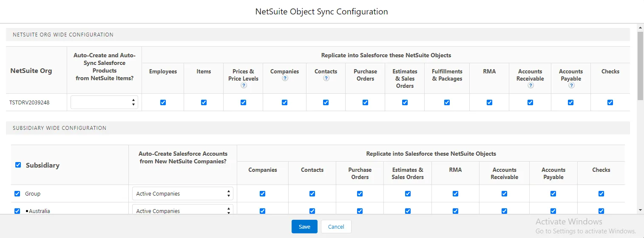Uncheck Employees for TSTDRV2039248
This screenshot has height=238, width=644.
coord(163,102)
